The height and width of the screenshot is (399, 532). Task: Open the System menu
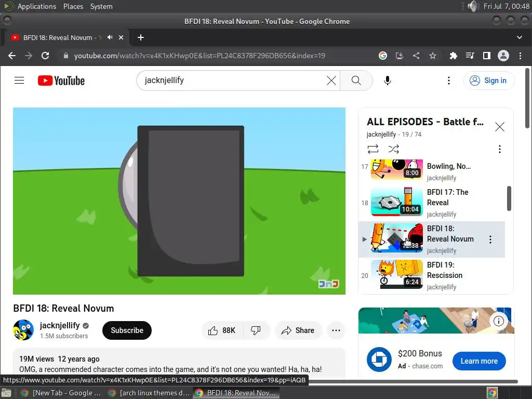tap(101, 6)
